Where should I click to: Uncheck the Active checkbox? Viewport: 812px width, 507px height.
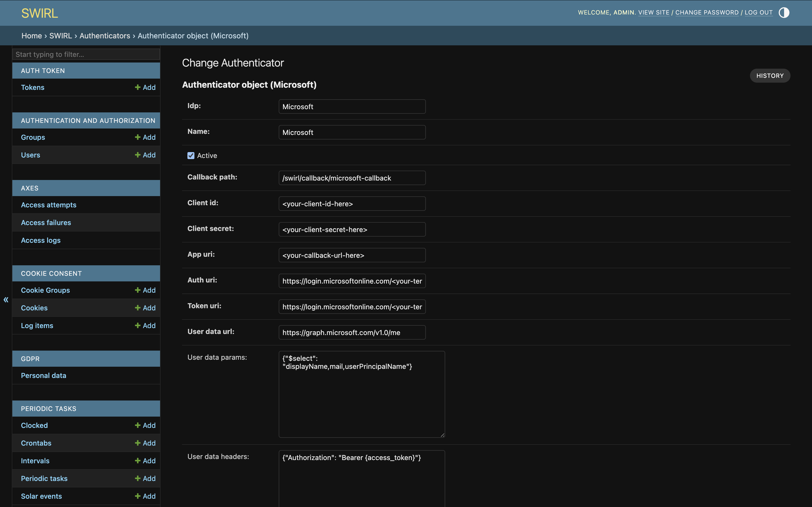(191, 155)
